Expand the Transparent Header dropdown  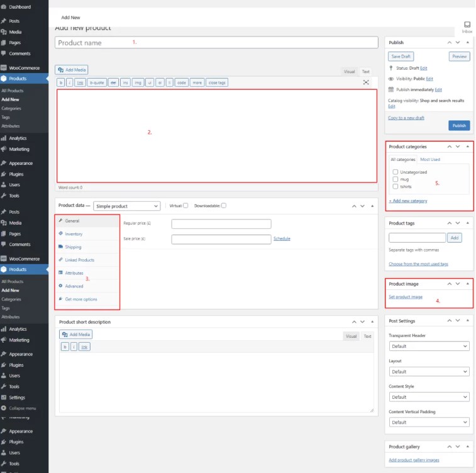[429, 346]
